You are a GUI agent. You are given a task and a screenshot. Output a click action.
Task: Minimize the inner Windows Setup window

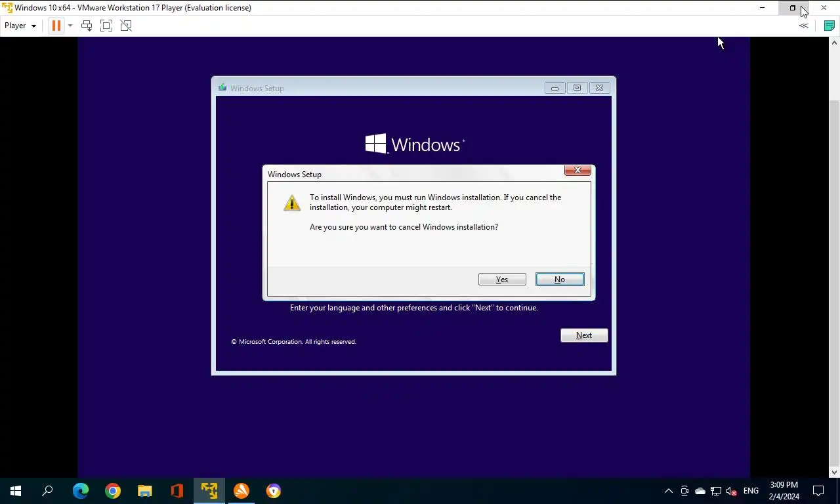(x=555, y=88)
